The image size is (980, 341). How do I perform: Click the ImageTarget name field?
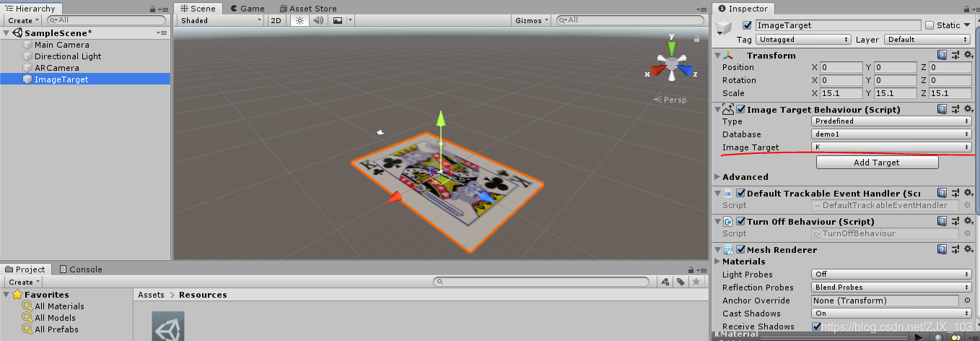838,25
